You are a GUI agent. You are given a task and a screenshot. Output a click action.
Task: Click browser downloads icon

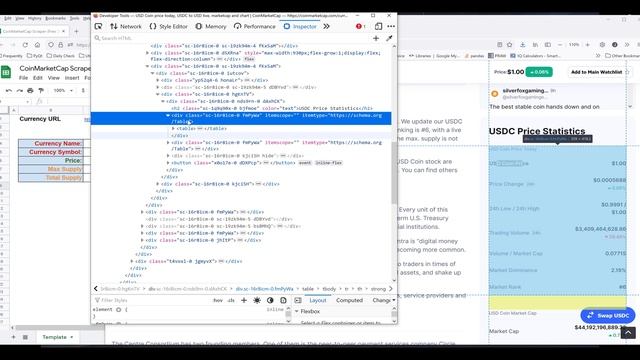pos(522,44)
